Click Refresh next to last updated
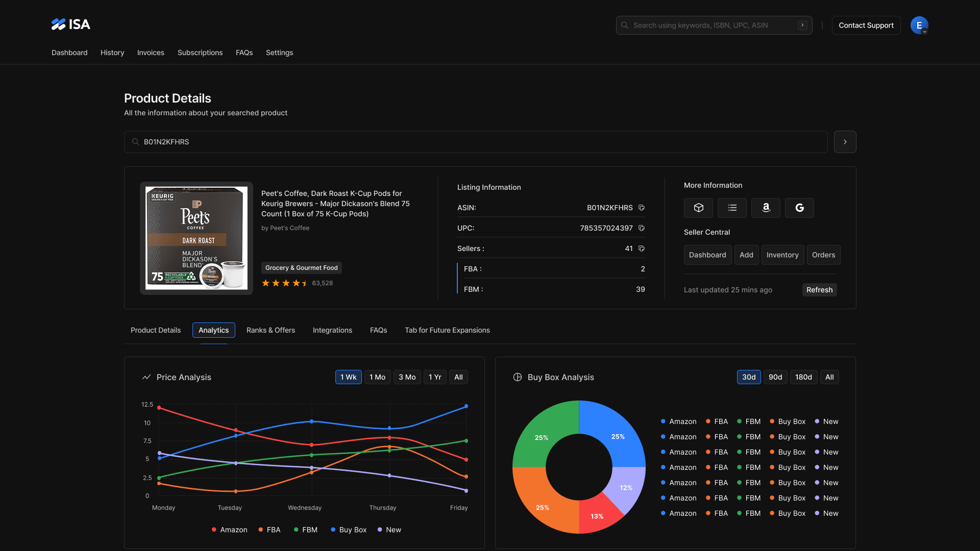The width and height of the screenshot is (980, 551). click(819, 290)
